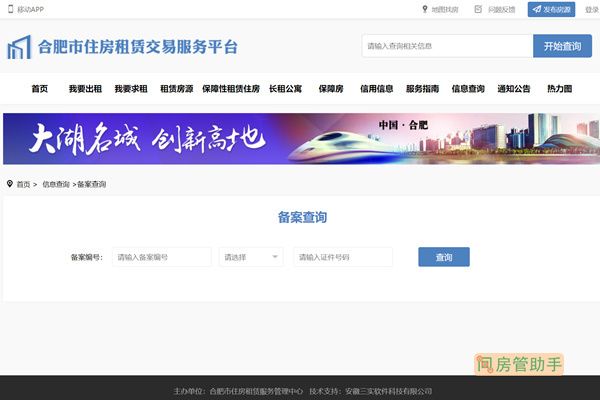Focus the 请输入证件号码 input field

pos(343,257)
